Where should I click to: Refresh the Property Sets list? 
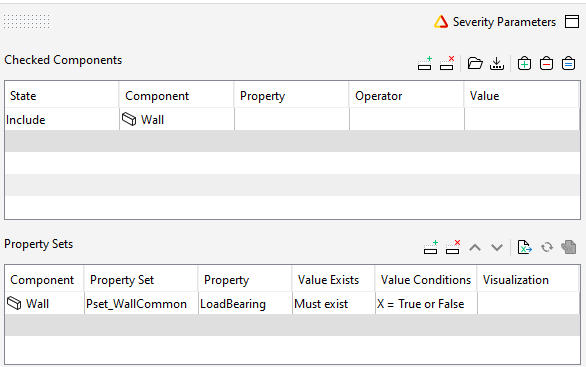click(x=547, y=247)
